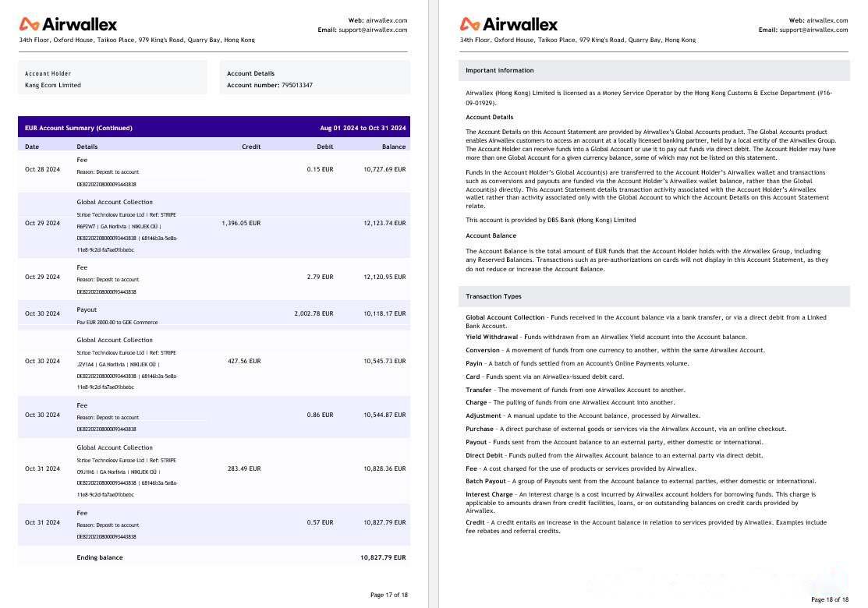Click the Aug 01 2024 to Oct 31 2024 date range

[x=363, y=128]
